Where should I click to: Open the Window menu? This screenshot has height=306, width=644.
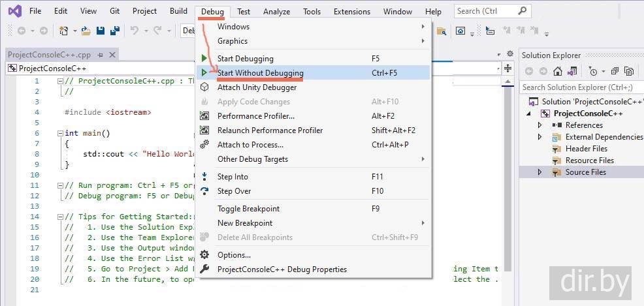398,12
